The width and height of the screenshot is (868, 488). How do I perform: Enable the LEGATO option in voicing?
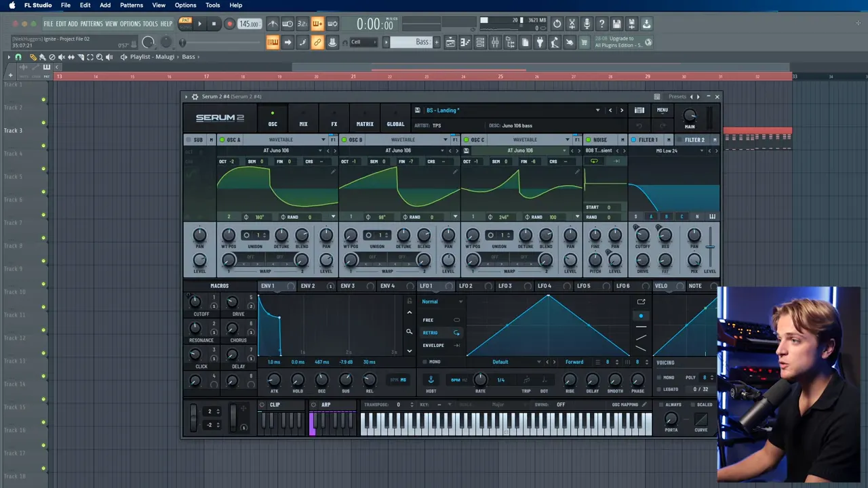pos(659,389)
